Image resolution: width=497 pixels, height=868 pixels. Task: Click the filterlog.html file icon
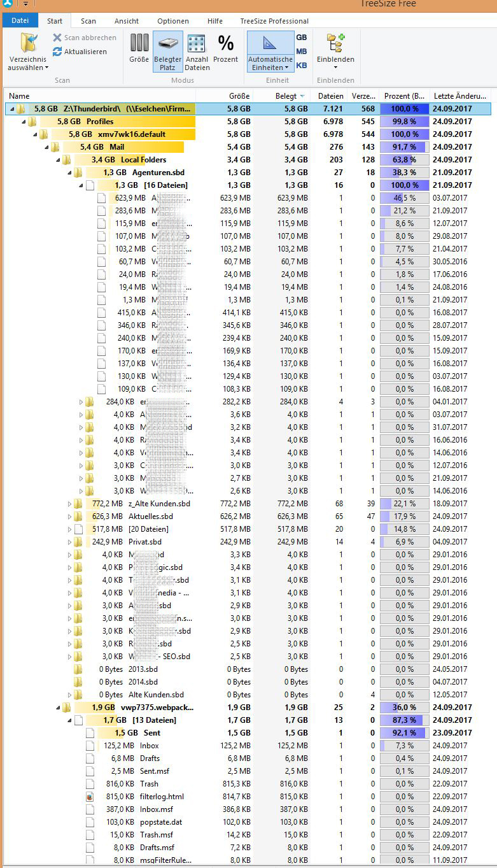pyautogui.click(x=90, y=797)
